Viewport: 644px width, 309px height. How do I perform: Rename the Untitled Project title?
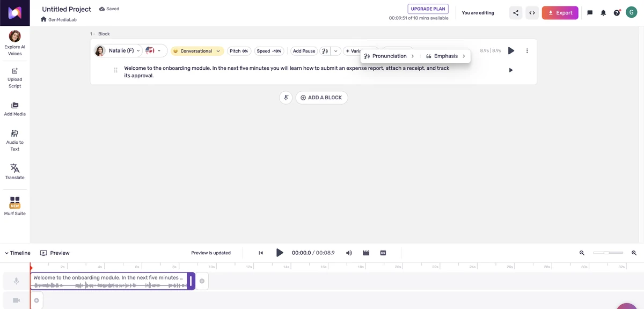pos(67,9)
